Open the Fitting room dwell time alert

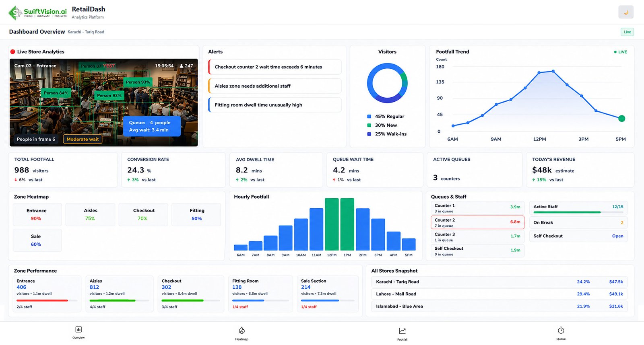[x=275, y=105]
